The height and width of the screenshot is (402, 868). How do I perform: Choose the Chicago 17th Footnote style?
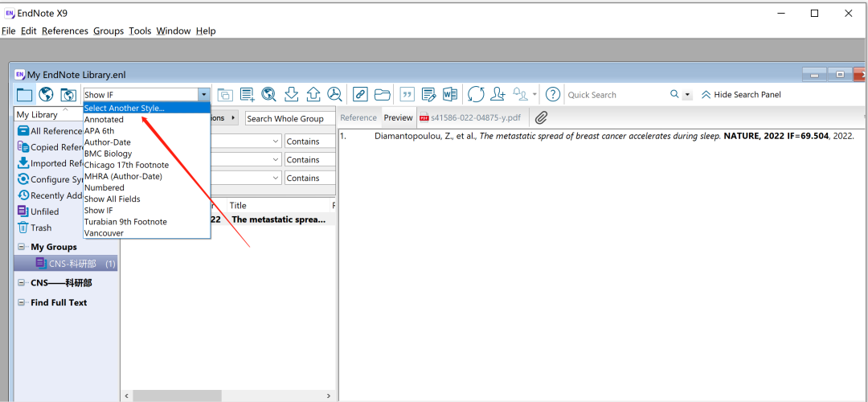(x=147, y=165)
